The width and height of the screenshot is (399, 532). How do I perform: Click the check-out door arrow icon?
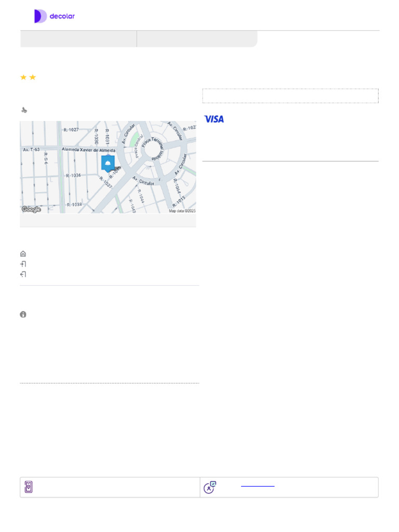click(x=23, y=274)
